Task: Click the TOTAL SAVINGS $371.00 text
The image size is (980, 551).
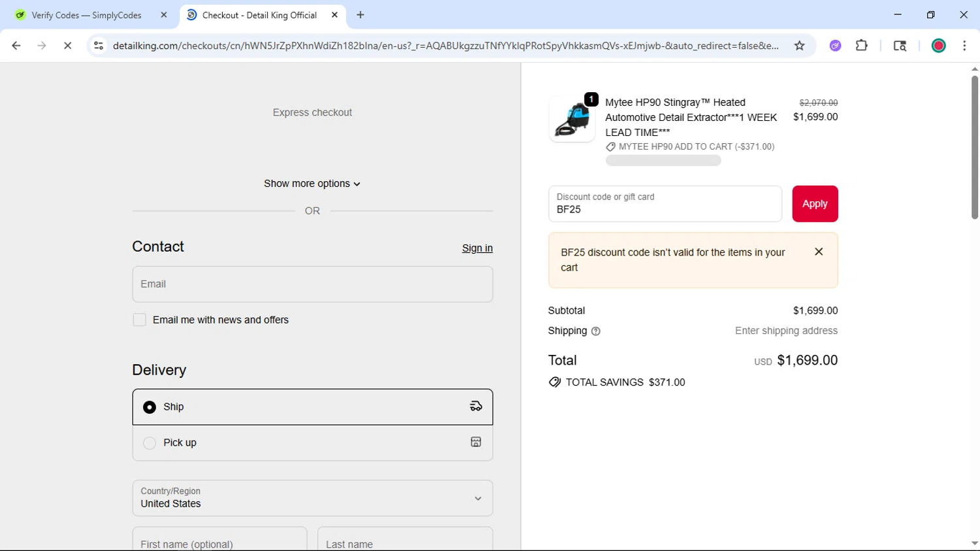Action: [x=625, y=382]
